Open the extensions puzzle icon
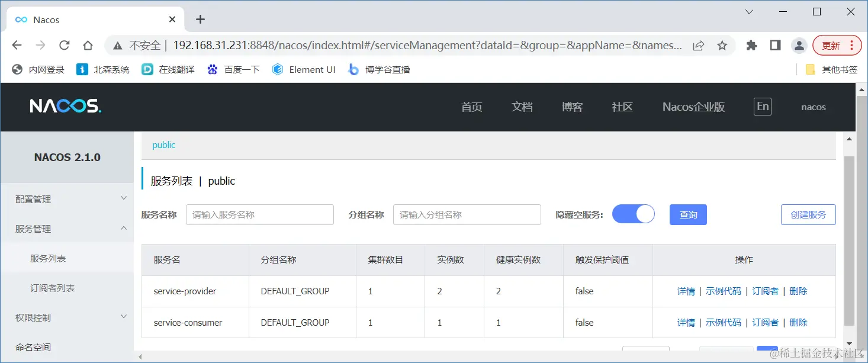 tap(751, 46)
